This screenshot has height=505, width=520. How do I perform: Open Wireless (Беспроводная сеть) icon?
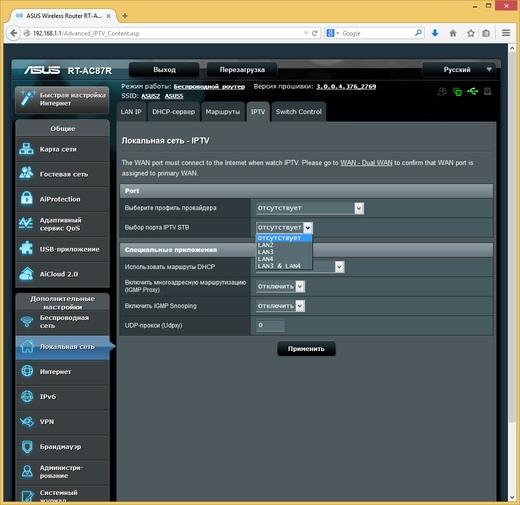click(27, 321)
